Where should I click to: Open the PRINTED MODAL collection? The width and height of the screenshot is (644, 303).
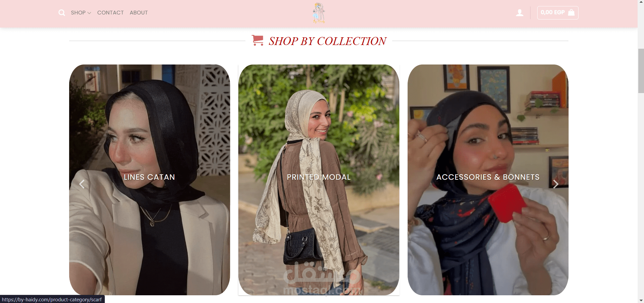319,177
